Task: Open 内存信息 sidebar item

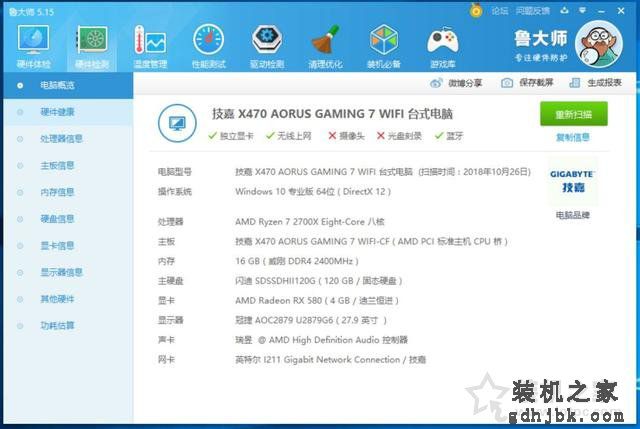Action: tap(68, 192)
